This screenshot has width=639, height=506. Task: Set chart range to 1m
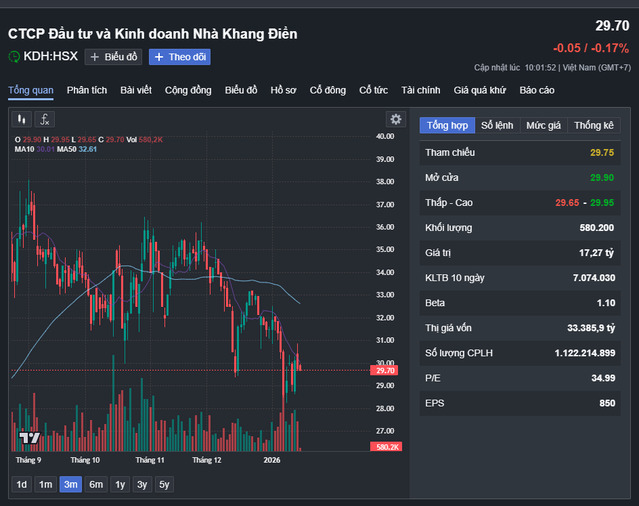pyautogui.click(x=46, y=484)
